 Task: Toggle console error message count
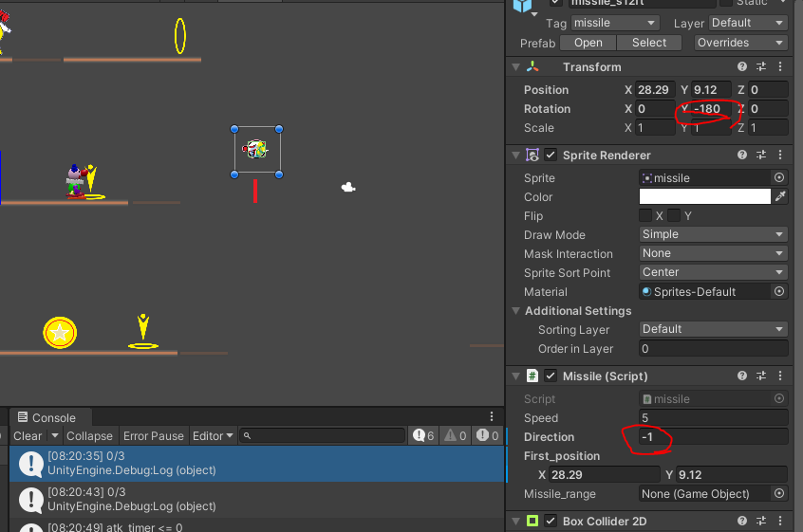487,435
